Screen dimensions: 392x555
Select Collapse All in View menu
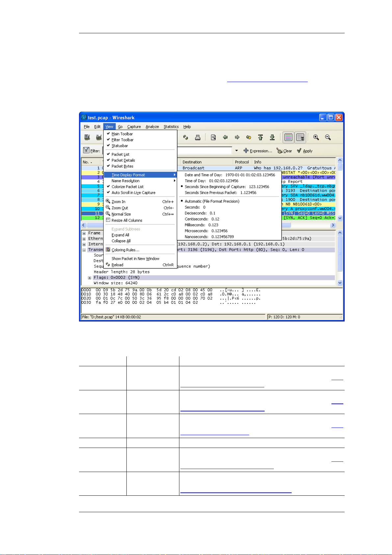140,241
